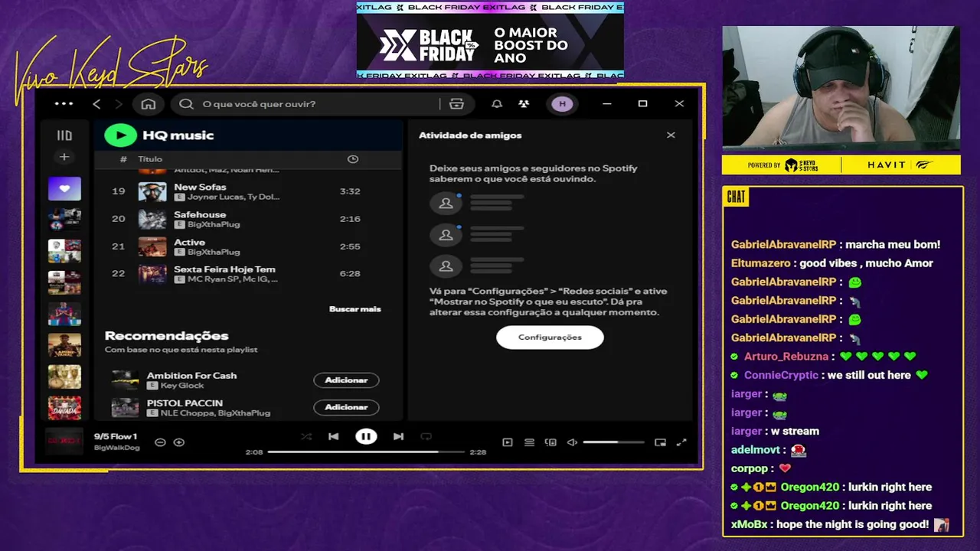Pause the current song
Image resolution: width=980 pixels, height=551 pixels.
point(366,437)
